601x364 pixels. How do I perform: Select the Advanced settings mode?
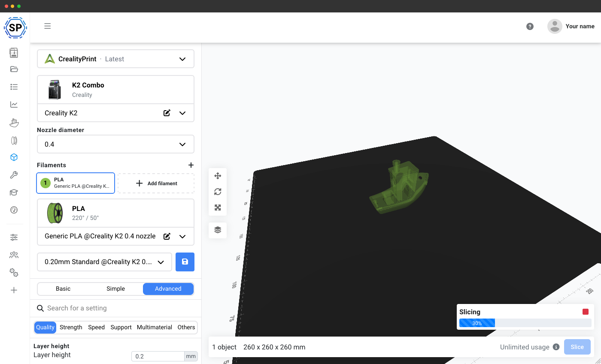coord(168,289)
